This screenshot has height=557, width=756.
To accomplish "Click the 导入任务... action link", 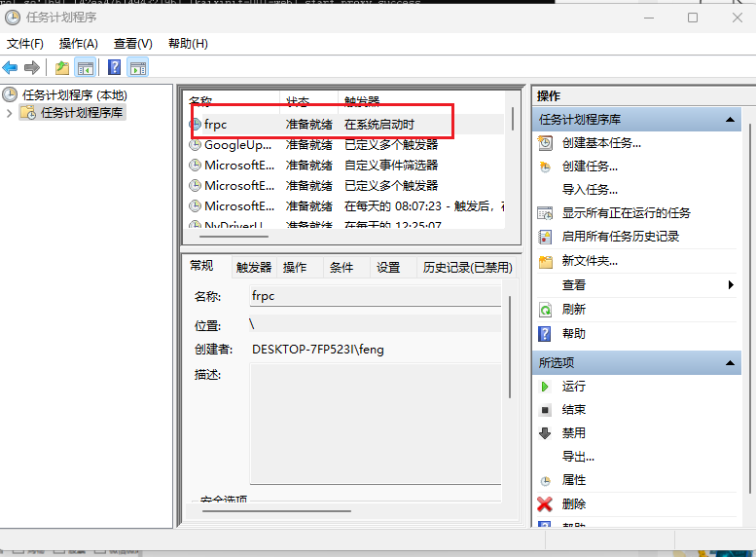I will tap(590, 190).
